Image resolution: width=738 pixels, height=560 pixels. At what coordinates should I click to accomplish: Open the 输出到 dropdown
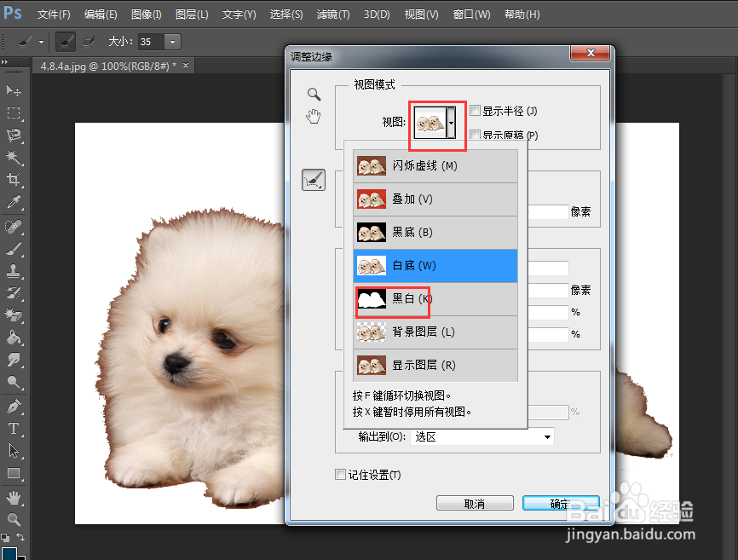pos(482,436)
